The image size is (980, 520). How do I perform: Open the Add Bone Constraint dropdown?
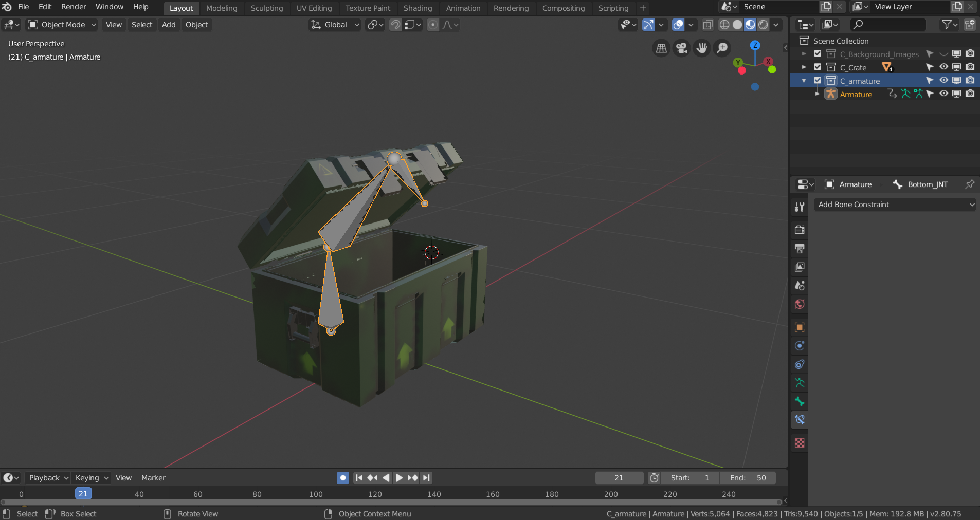tap(895, 204)
